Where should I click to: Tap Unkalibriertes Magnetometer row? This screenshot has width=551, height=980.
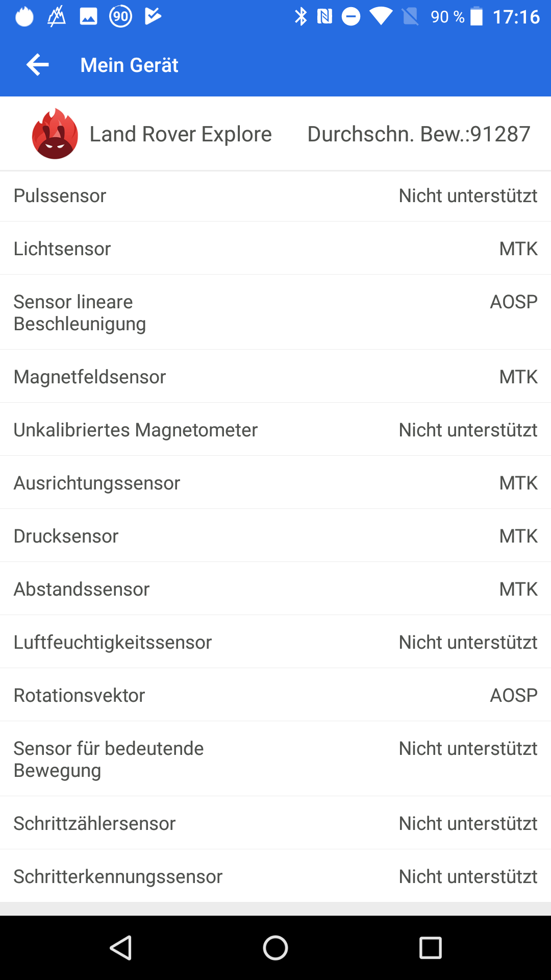[x=275, y=430]
